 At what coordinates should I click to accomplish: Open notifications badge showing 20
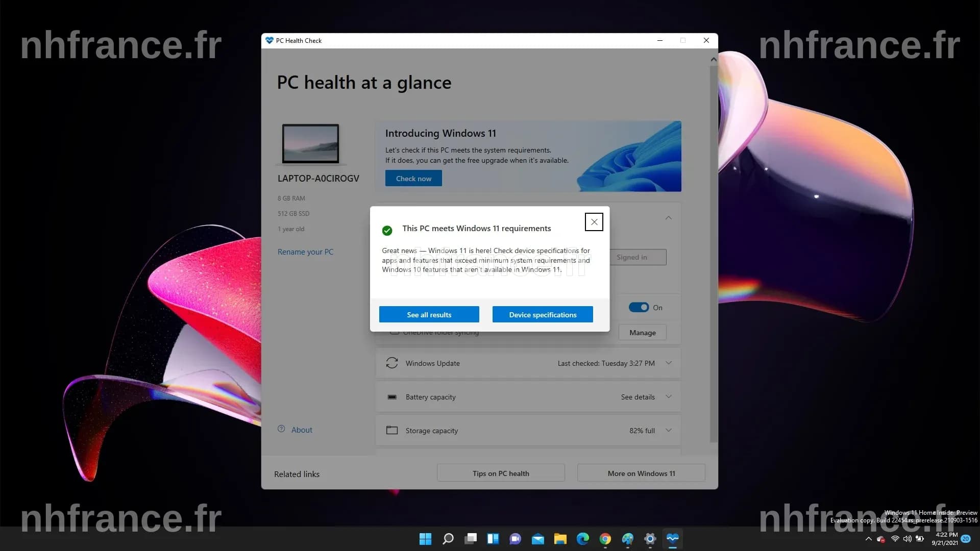tap(966, 539)
